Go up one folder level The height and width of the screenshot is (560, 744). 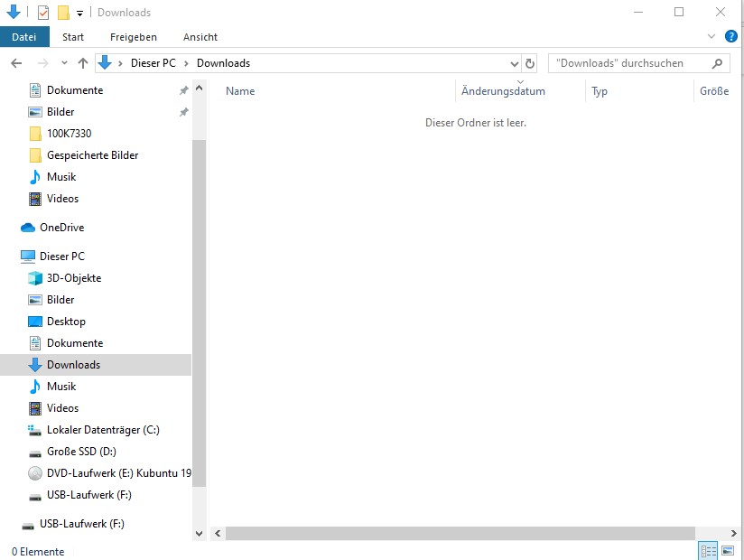[83, 63]
